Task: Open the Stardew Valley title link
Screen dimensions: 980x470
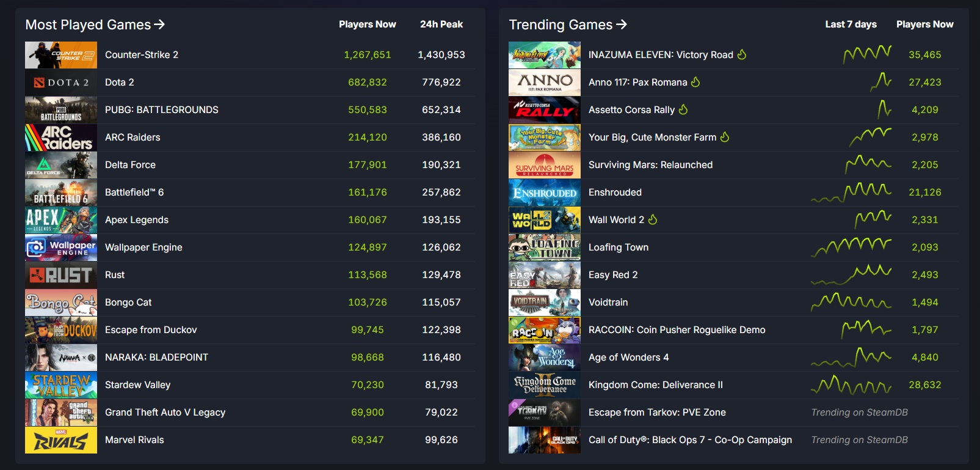Action: coord(137,385)
